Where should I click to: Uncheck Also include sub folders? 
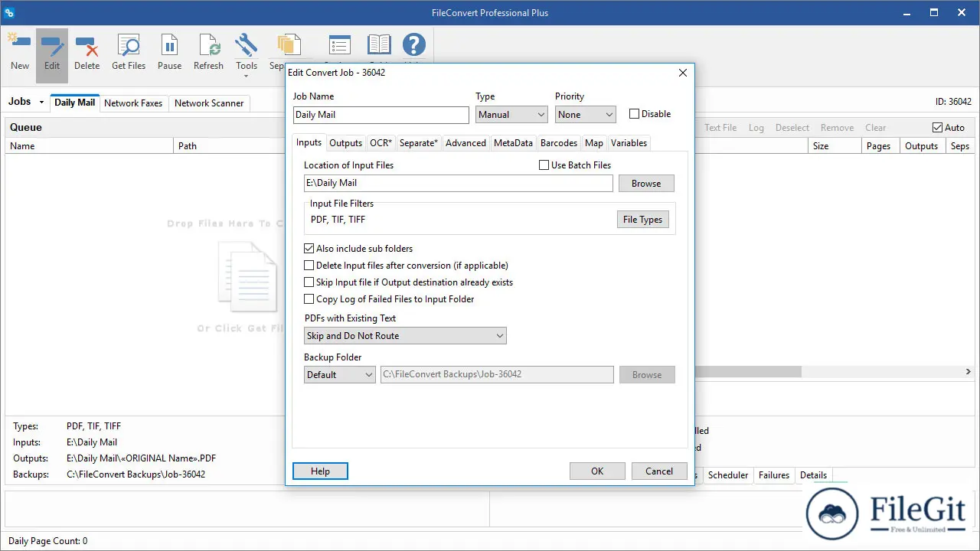309,249
